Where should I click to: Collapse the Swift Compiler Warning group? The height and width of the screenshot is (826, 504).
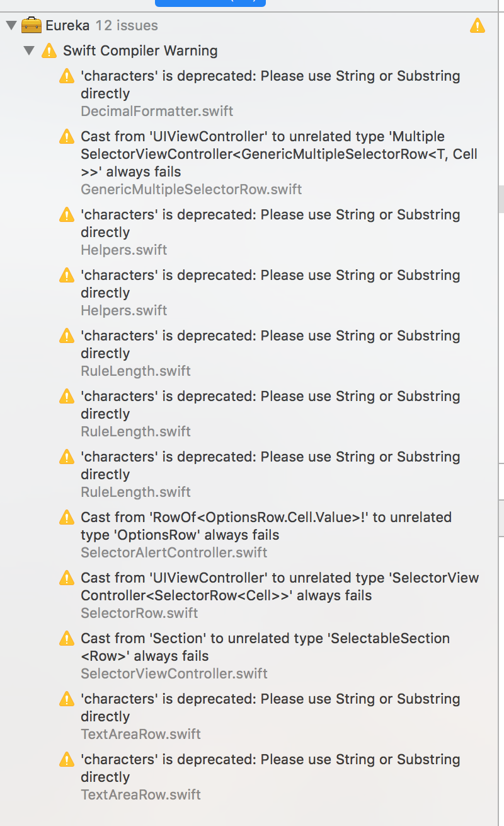tap(29, 50)
